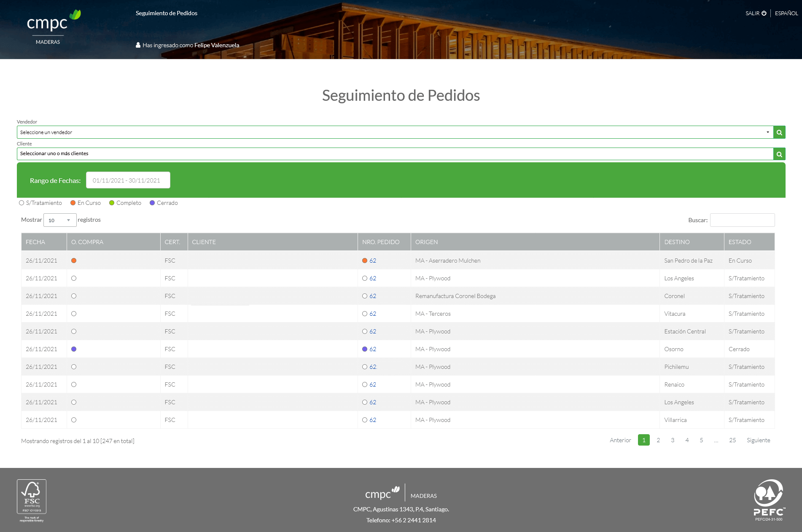Click Siguiente to view next page
The height and width of the screenshot is (532, 802).
point(758,441)
